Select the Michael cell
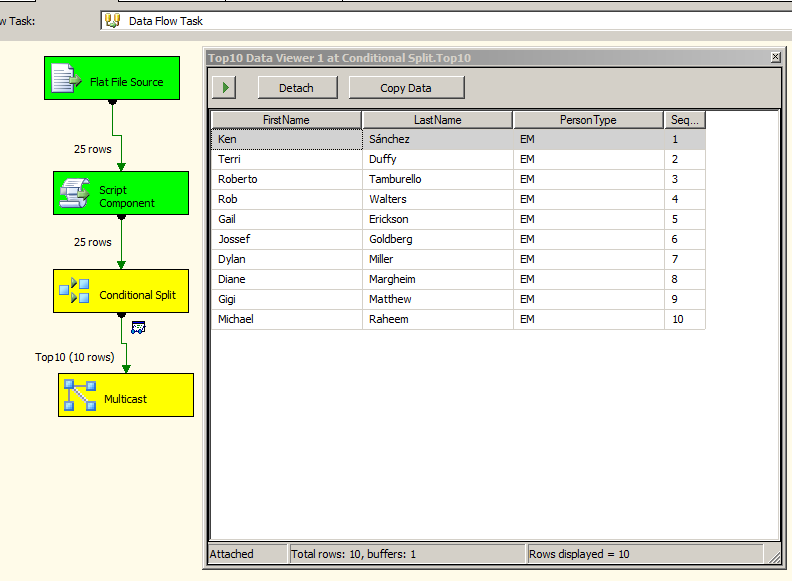 [x=286, y=319]
